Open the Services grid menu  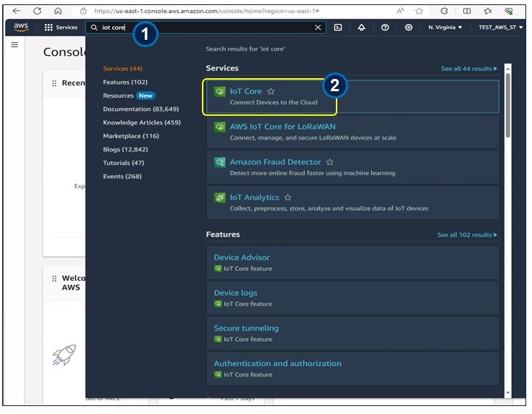coord(61,28)
